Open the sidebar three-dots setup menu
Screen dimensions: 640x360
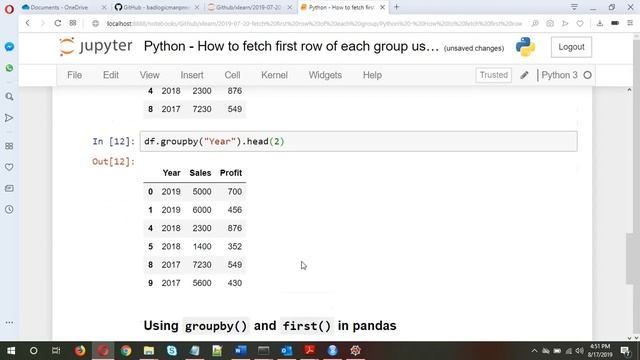pyautogui.click(x=9, y=322)
